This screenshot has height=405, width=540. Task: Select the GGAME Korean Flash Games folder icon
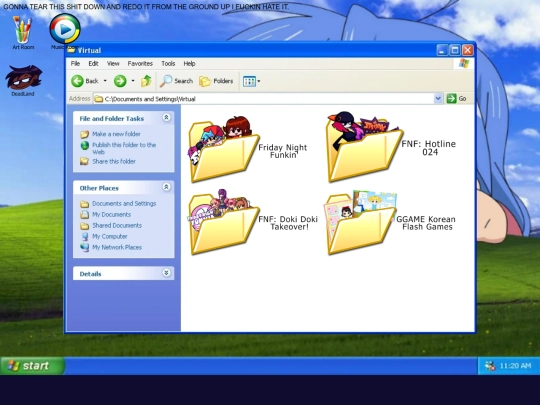[361, 222]
